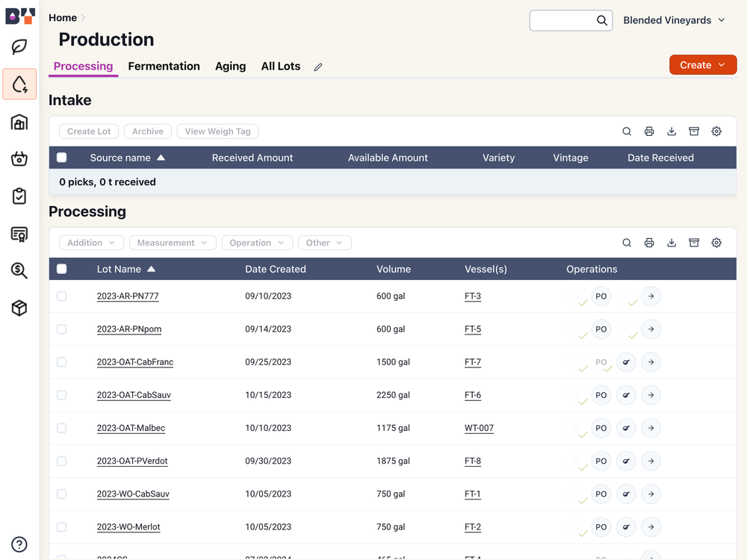Check the row checkbox for 2023-AR-PN777
747x560 pixels.
pos(61,296)
